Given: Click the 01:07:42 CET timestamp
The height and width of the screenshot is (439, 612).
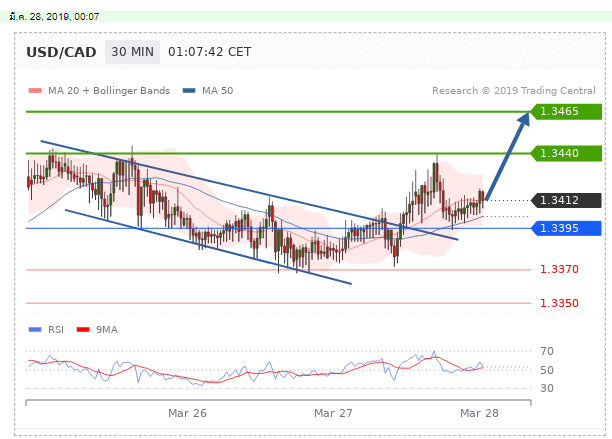Looking at the screenshot, I should (210, 52).
